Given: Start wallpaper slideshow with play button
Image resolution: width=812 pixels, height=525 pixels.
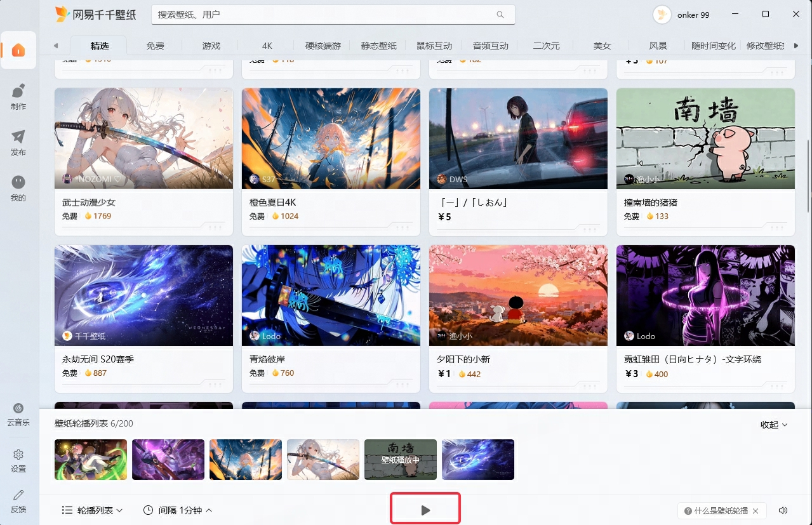Looking at the screenshot, I should pos(425,510).
